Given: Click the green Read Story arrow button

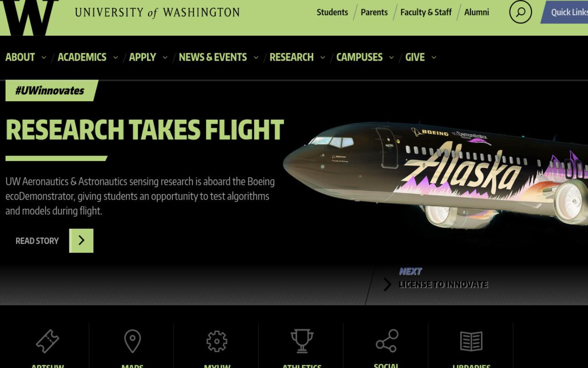Looking at the screenshot, I should point(81,241).
